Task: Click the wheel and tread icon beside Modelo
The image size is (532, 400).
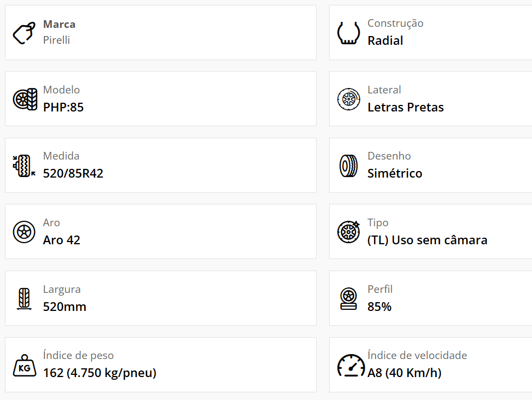Action: click(25, 99)
